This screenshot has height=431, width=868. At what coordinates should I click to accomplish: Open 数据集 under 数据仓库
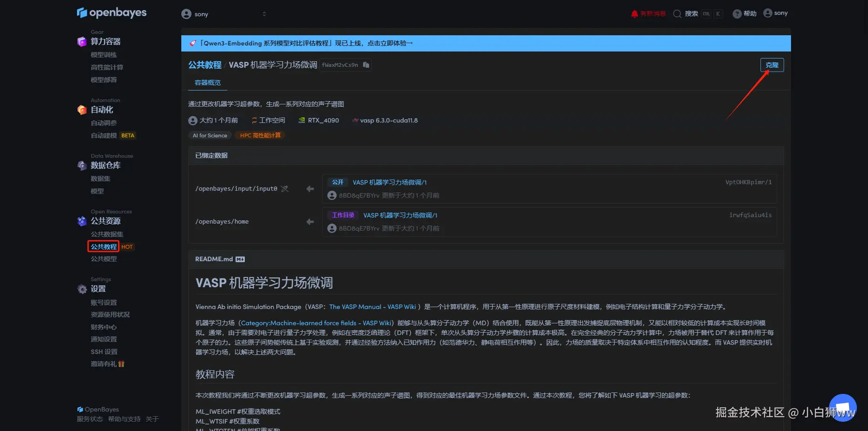tap(101, 179)
